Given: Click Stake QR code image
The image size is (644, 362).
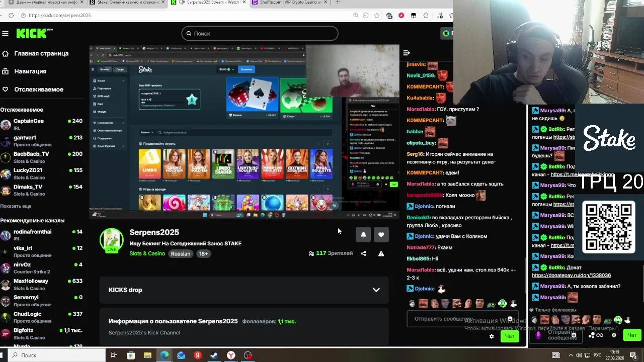Looking at the screenshot, I should click(x=609, y=227).
